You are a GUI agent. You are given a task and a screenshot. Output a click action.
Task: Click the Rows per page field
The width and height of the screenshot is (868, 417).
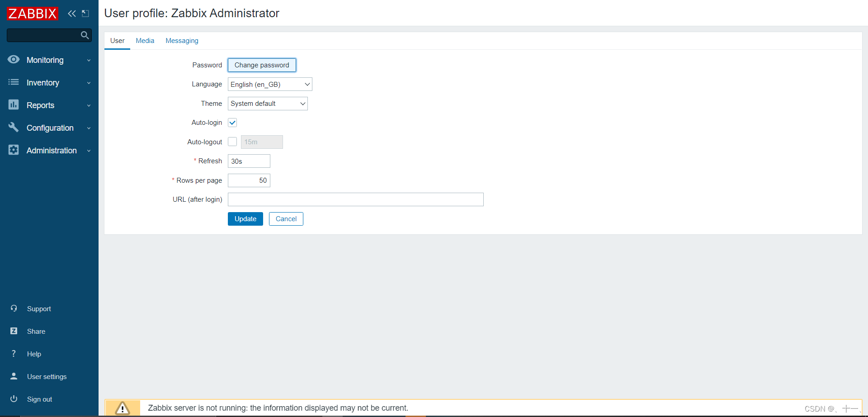(249, 180)
